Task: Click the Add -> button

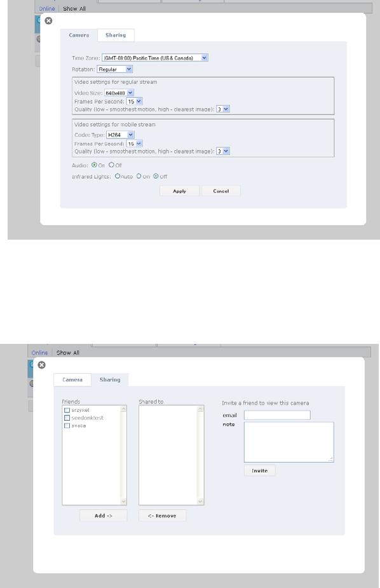Action: click(x=104, y=516)
